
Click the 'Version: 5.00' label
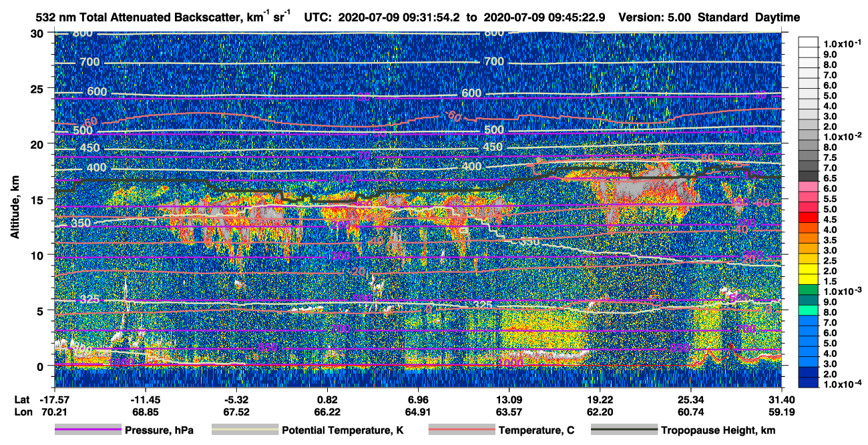(x=656, y=17)
